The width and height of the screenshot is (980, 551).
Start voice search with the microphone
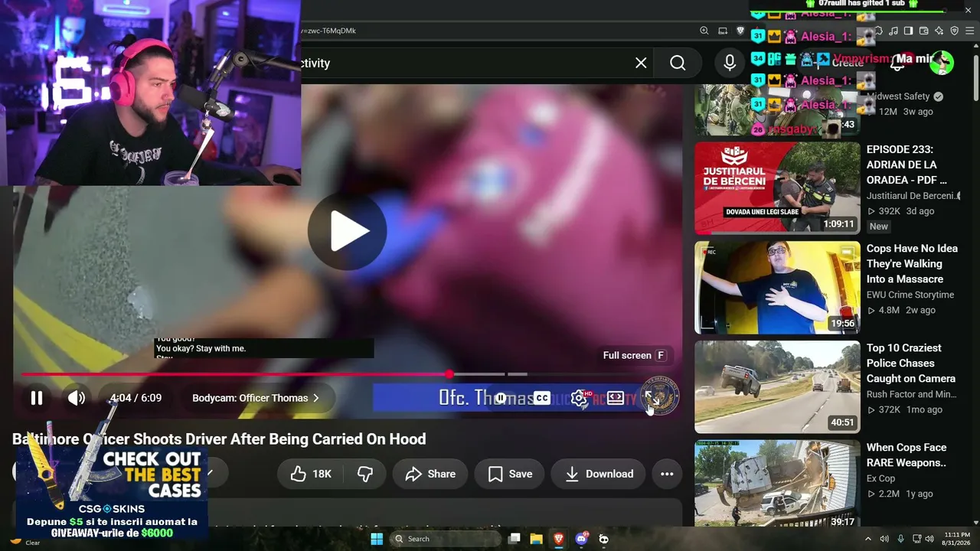pos(730,63)
